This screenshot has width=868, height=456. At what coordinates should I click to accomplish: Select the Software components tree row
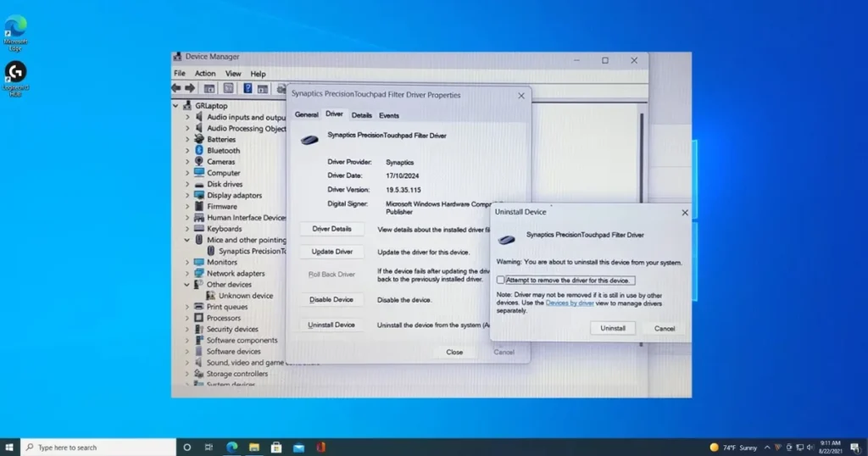click(236, 340)
